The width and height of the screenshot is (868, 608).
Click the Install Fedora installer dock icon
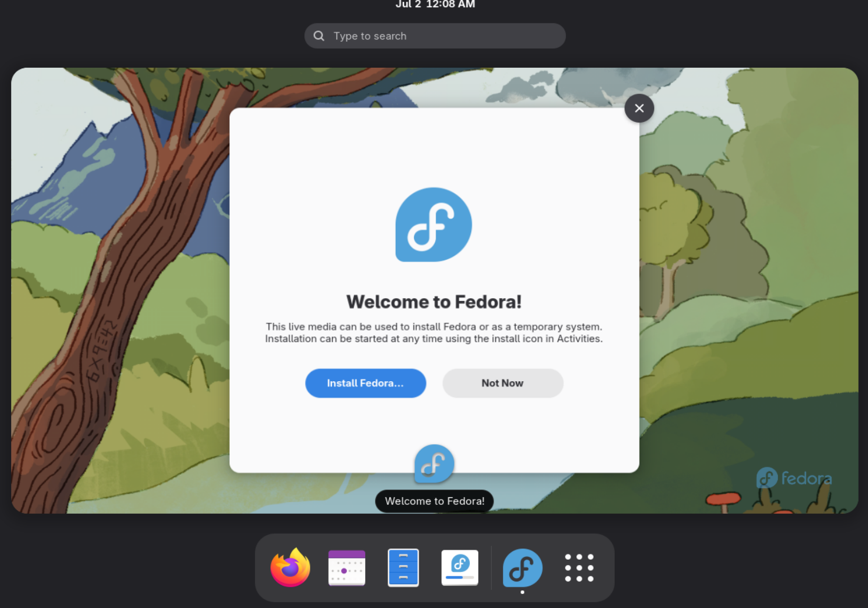coord(460,568)
